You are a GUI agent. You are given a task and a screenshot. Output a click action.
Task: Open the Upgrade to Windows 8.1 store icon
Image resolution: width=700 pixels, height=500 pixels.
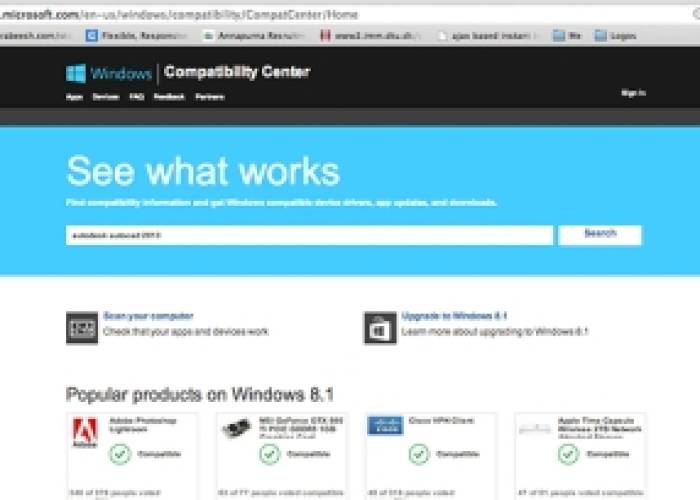click(x=380, y=328)
